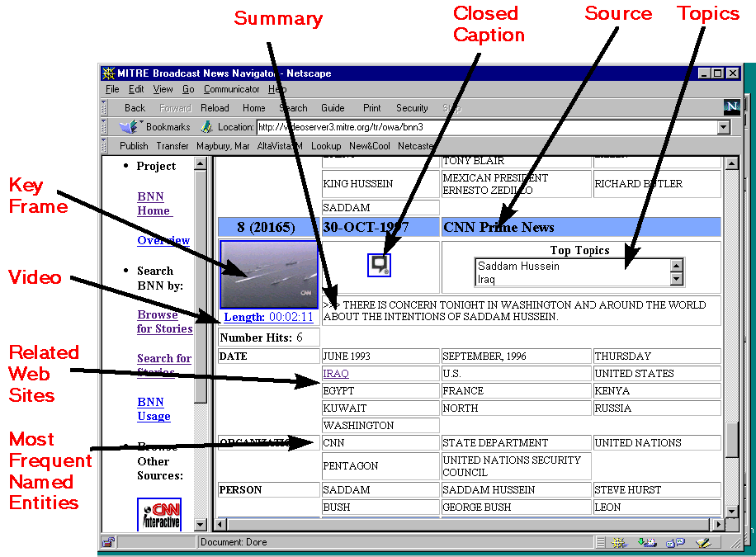Click in the Location URL field
This screenshot has height=557, width=756.
click(485, 127)
